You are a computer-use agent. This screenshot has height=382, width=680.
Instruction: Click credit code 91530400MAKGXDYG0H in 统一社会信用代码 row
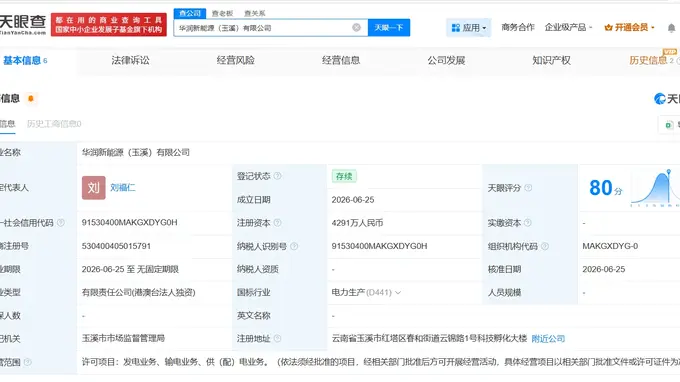pyautogui.click(x=129, y=222)
